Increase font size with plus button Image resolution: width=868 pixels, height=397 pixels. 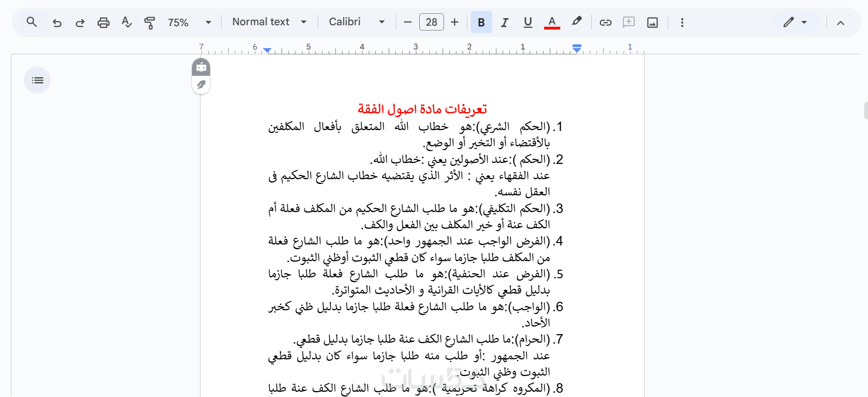[x=454, y=22]
